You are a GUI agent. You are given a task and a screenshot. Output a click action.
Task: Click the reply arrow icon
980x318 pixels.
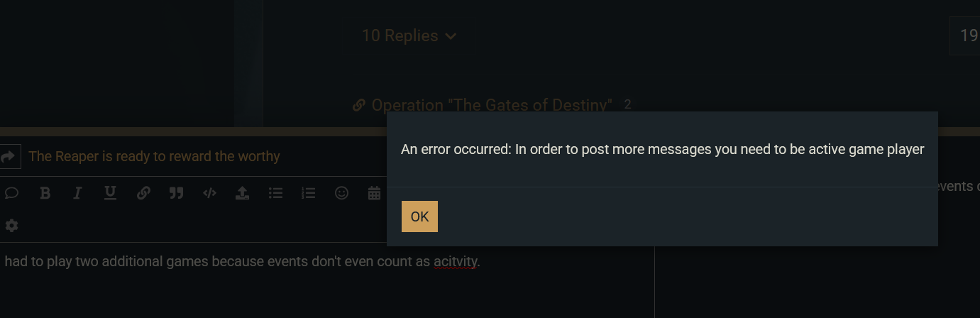(9, 157)
